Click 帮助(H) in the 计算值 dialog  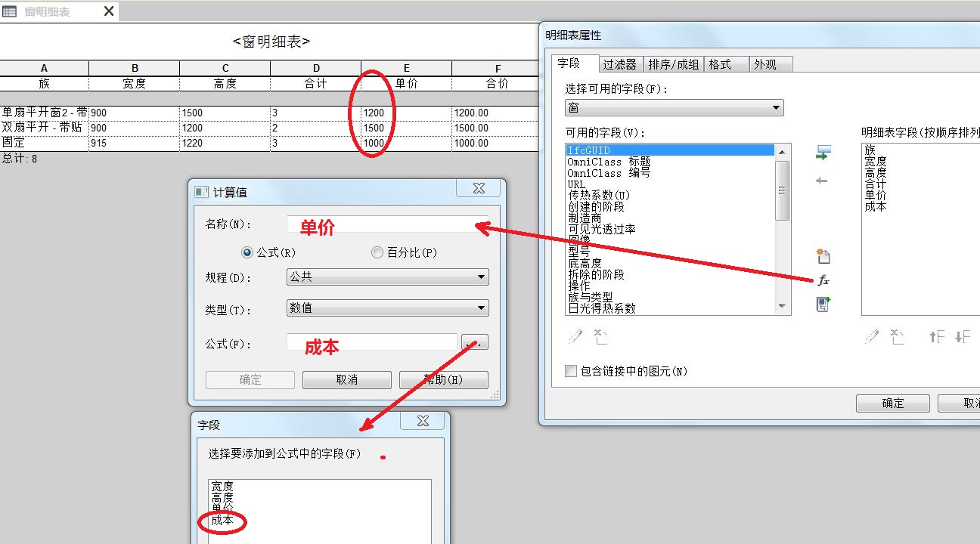coord(444,380)
